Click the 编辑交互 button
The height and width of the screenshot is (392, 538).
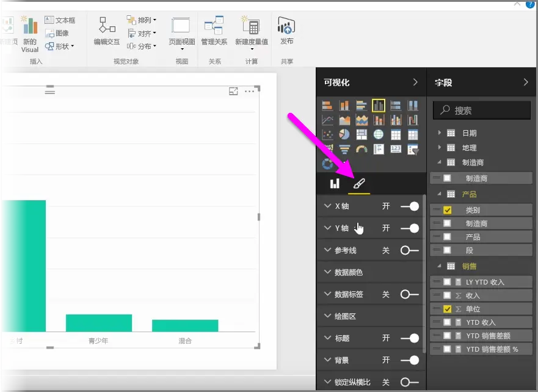pos(107,31)
